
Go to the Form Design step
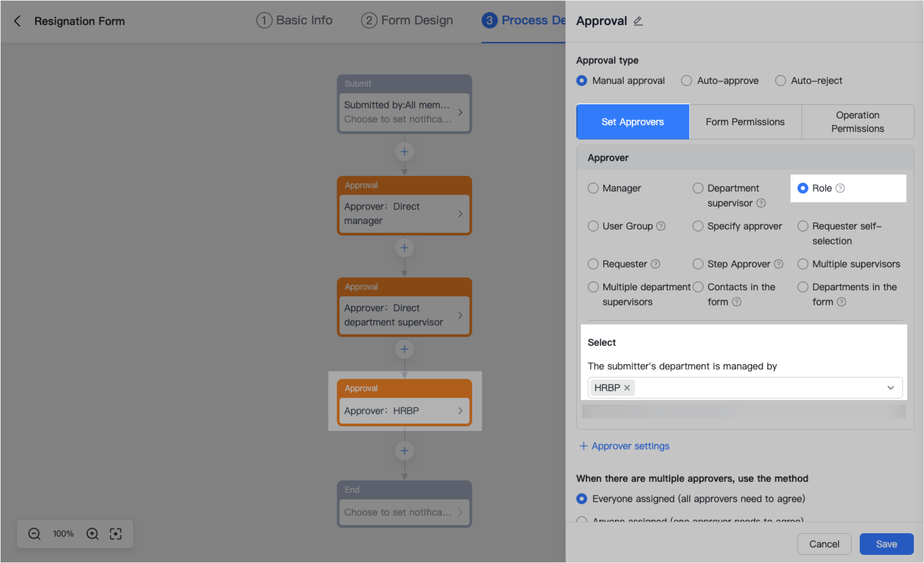[407, 20]
